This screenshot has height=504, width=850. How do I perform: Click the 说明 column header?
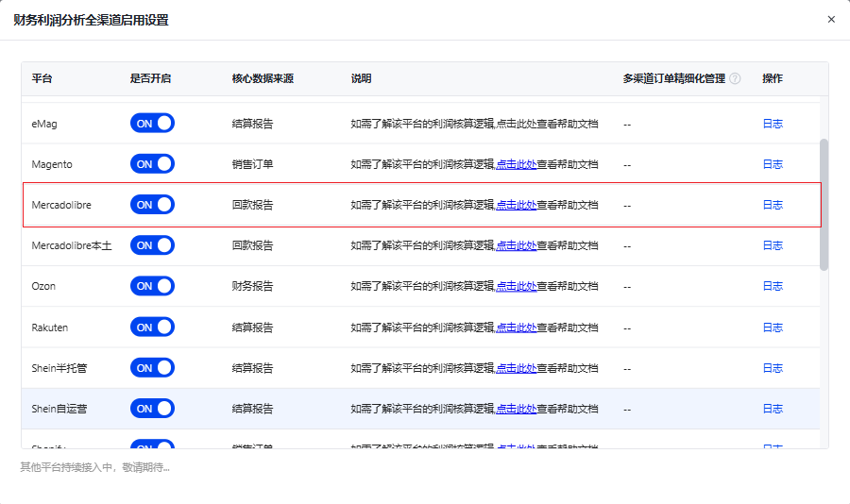pyautogui.click(x=361, y=78)
